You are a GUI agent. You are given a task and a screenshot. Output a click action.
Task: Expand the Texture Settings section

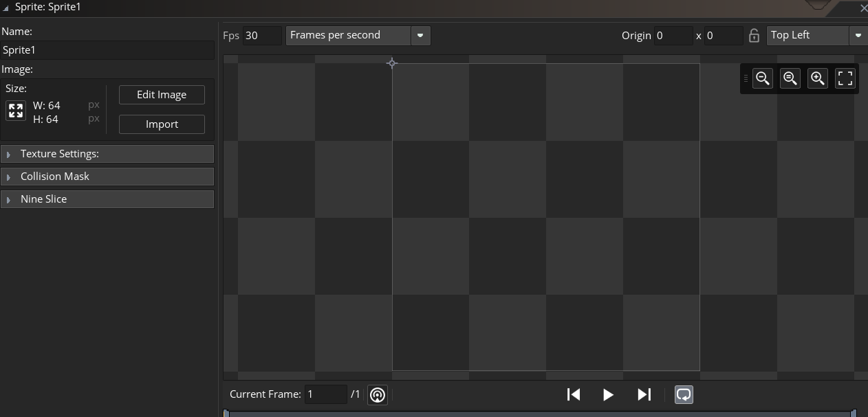(x=107, y=154)
